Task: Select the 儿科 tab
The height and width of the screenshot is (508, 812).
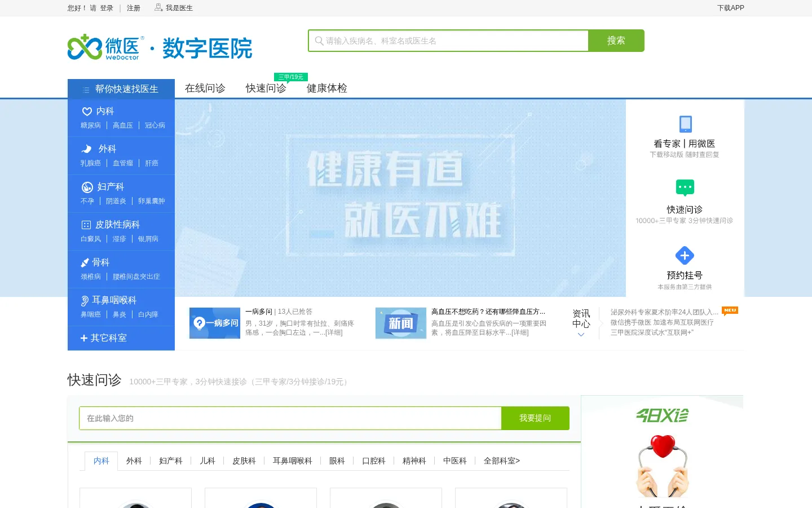Action: click(x=208, y=461)
